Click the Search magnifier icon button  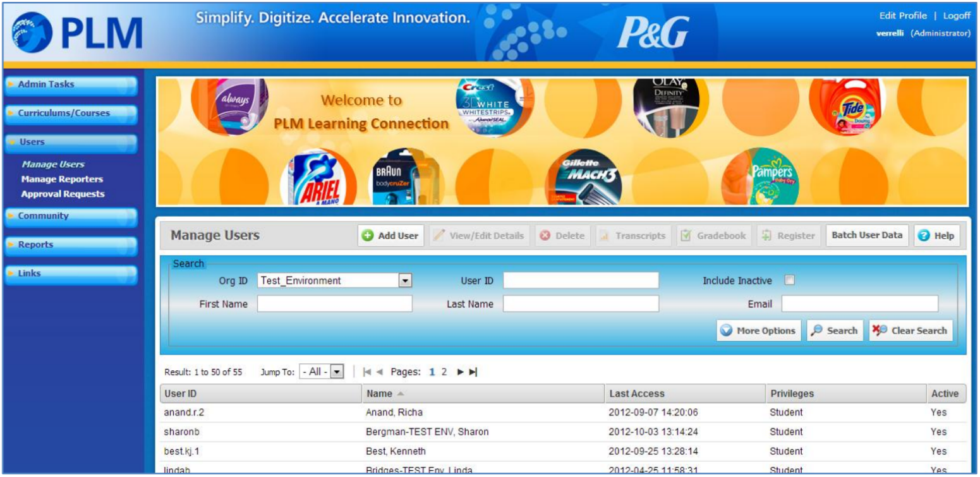[817, 330]
